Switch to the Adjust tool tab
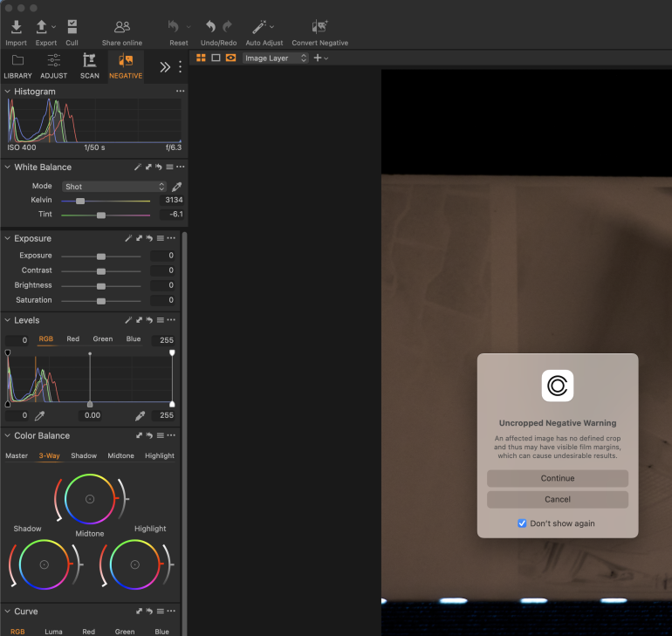 [53, 66]
